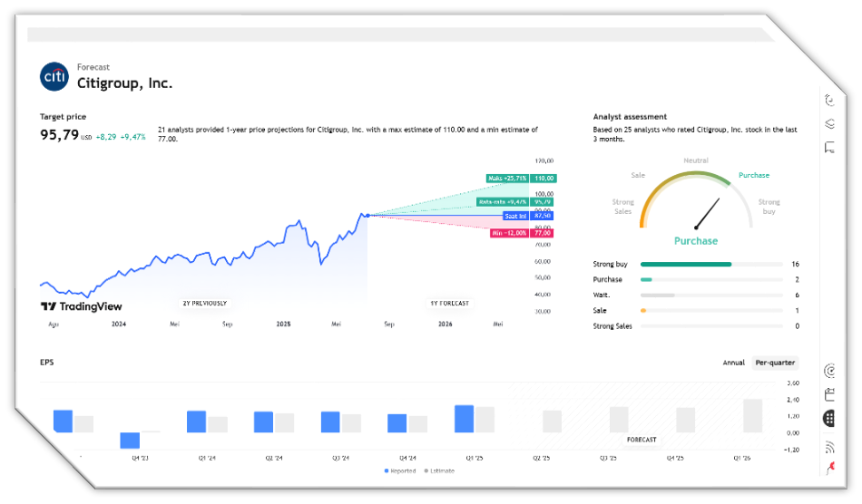Open the chat bubble icon in right sidebar
This screenshot has height=504, width=862.
829,148
